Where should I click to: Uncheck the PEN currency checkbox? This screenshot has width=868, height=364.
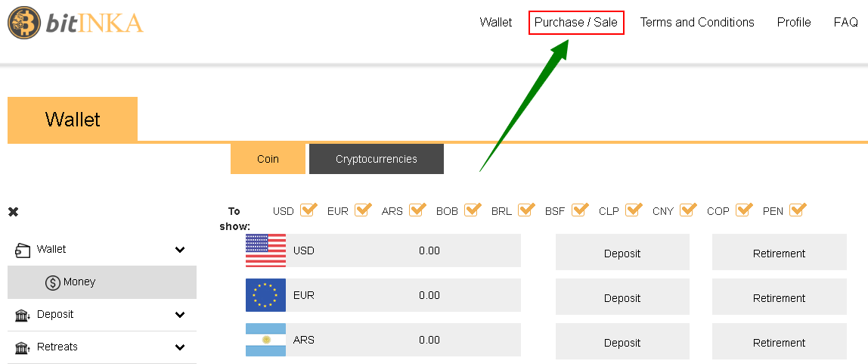click(798, 210)
